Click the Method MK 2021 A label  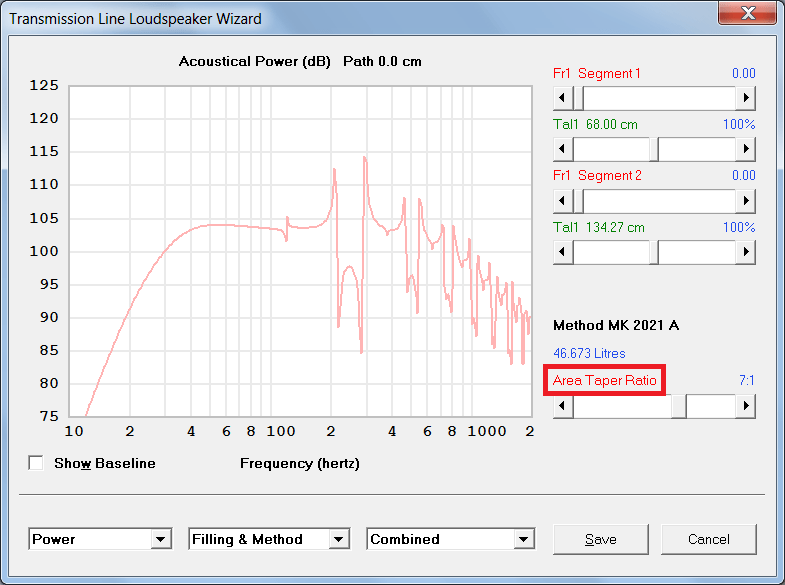616,325
